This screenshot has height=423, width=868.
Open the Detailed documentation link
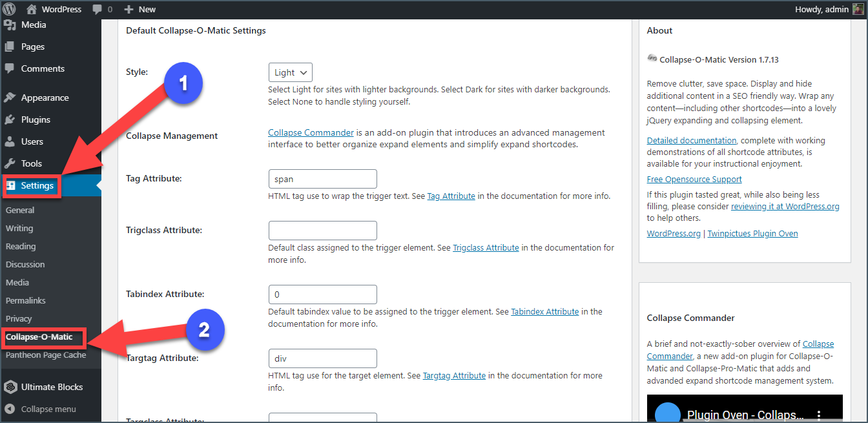[692, 140]
